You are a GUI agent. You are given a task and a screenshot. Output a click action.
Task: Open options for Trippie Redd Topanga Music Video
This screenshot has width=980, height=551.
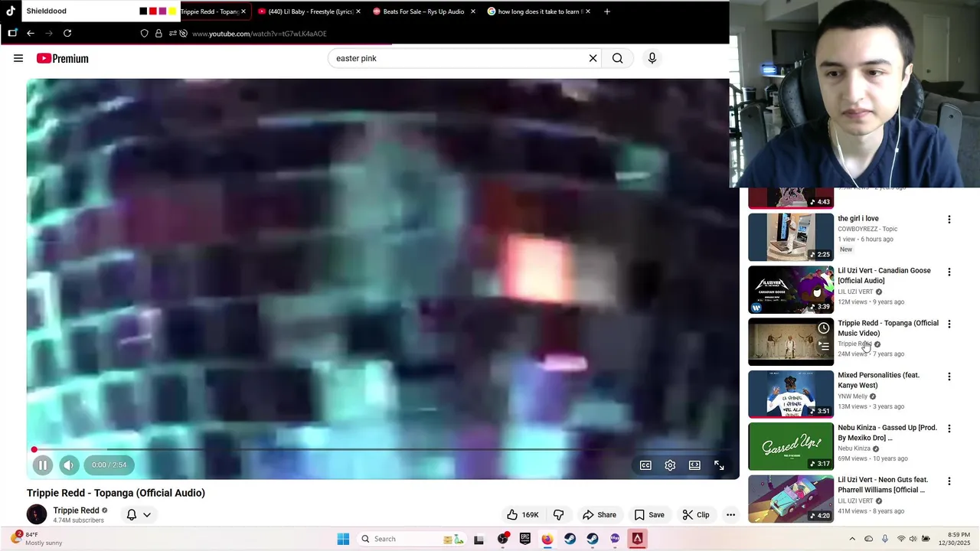coord(949,324)
